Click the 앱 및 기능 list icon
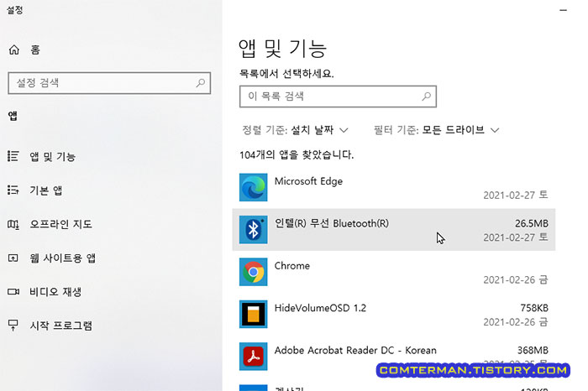Image resolution: width=588 pixels, height=391 pixels. click(x=13, y=156)
